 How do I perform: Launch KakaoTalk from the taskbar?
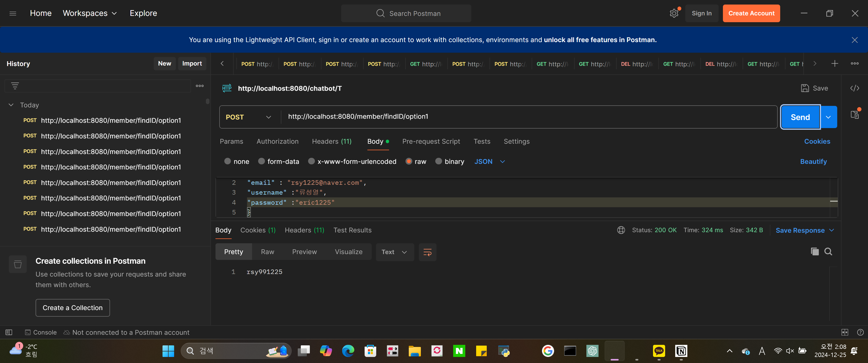(659, 351)
